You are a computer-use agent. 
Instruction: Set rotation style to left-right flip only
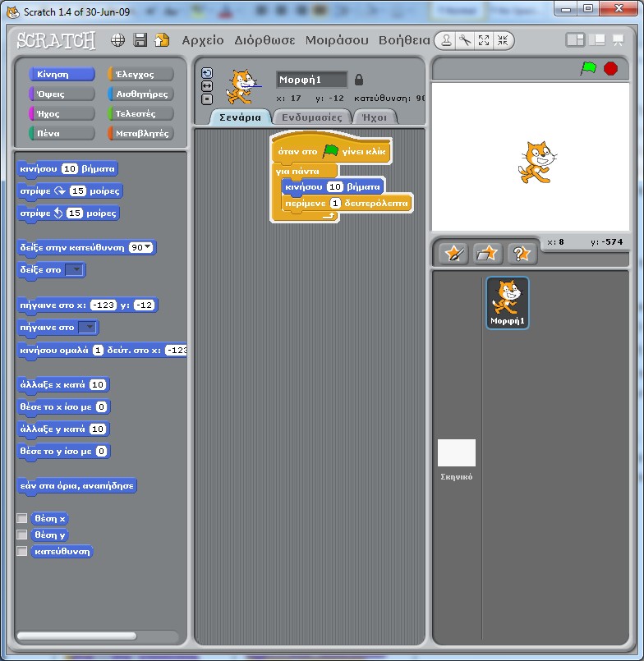pos(207,86)
